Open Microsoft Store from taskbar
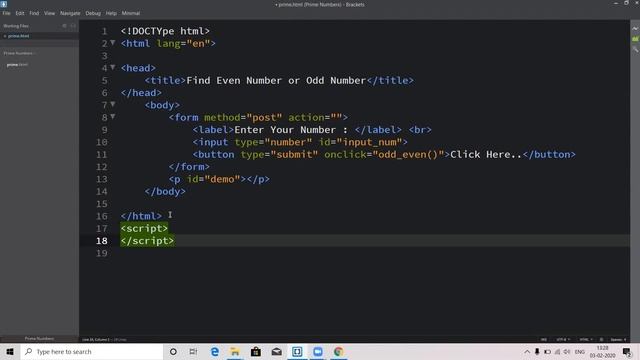 coord(256,351)
